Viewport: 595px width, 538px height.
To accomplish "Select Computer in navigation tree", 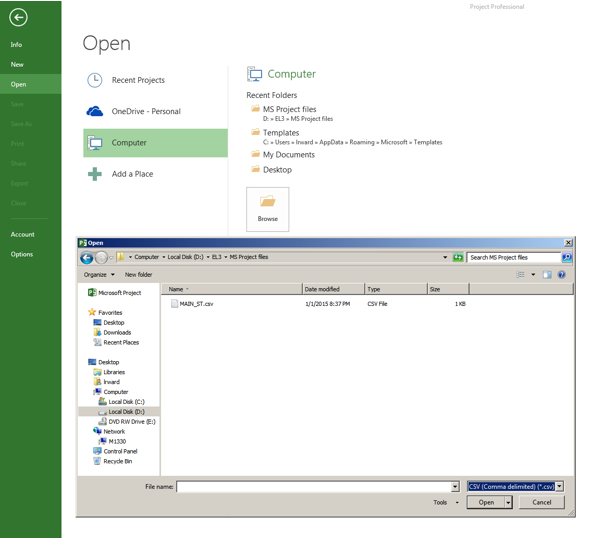I will (x=111, y=392).
